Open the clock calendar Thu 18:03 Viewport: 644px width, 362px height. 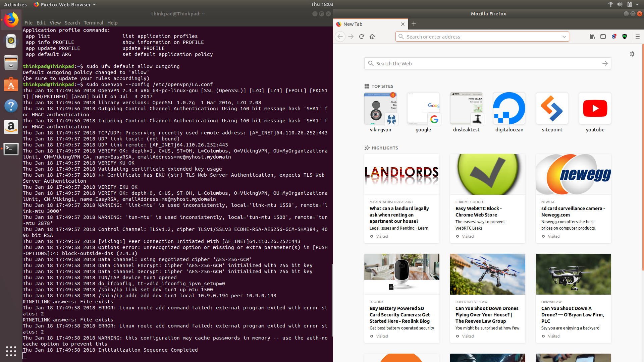point(322,4)
